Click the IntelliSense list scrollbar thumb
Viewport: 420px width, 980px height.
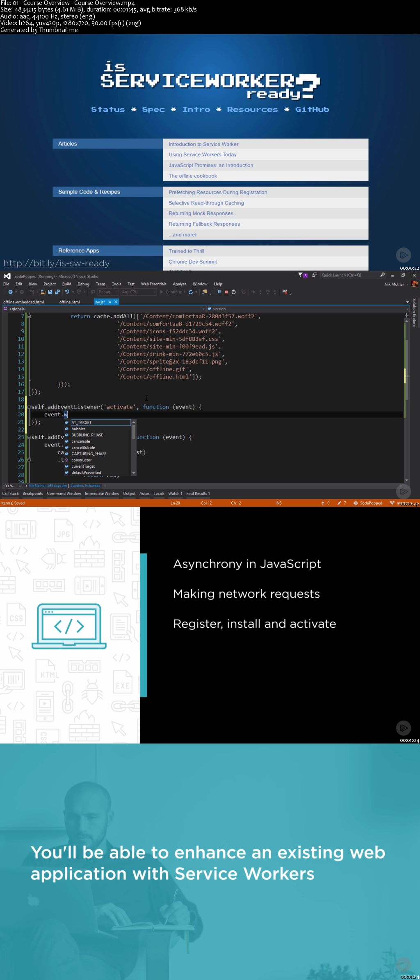pos(134,432)
